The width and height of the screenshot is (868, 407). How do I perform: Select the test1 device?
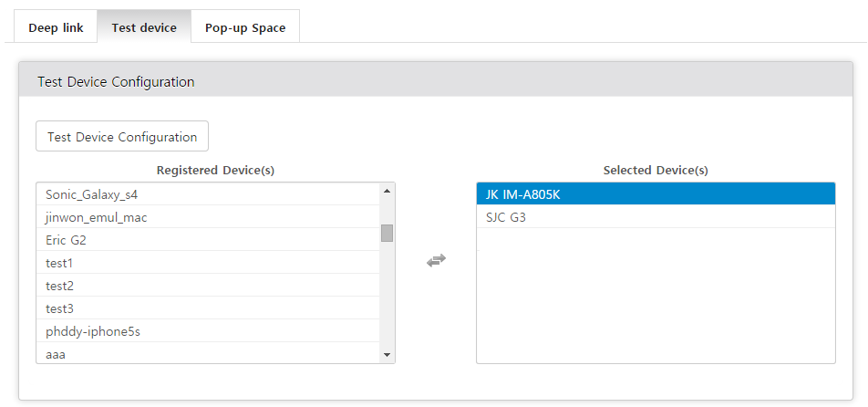point(208,263)
